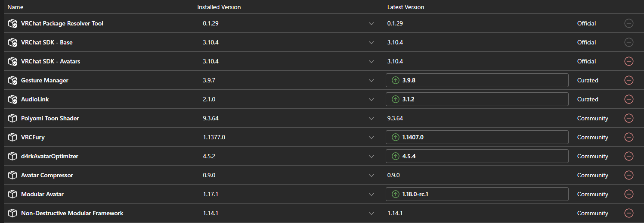Click latest version 0.9.0 of Avatar Compressor
Viewport: 644px width, 223px height.
point(393,175)
